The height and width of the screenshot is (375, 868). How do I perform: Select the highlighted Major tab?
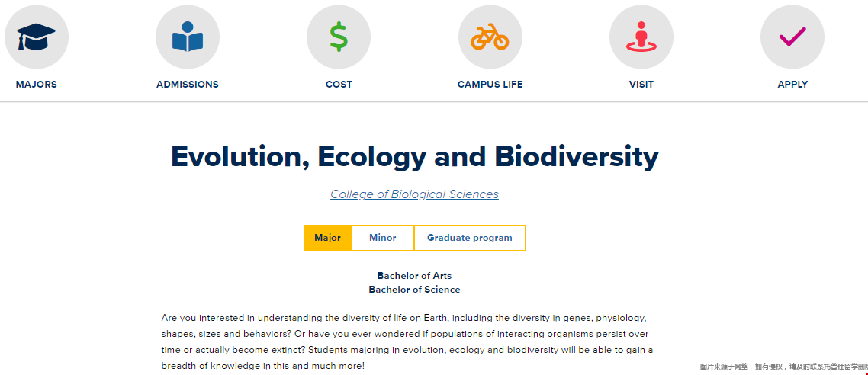tap(328, 238)
